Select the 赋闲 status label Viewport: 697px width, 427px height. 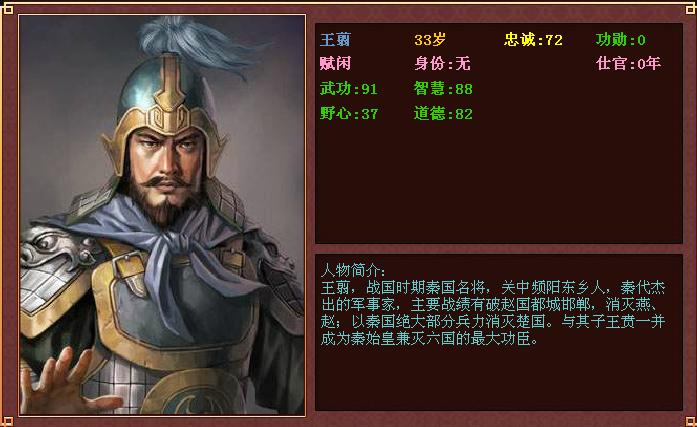point(335,64)
